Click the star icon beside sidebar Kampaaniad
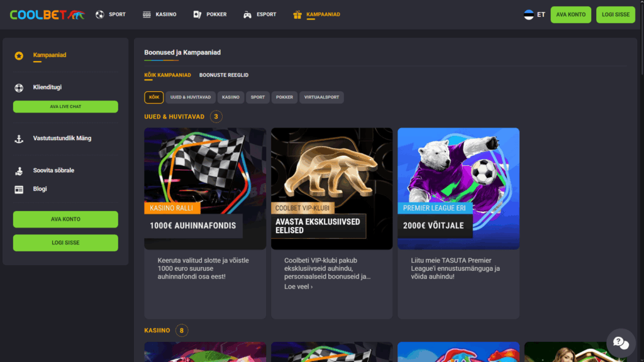This screenshot has height=362, width=644. pyautogui.click(x=19, y=55)
